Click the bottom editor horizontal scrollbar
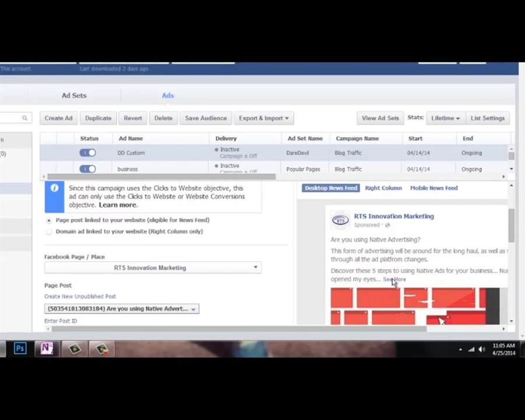525x420 pixels. (x=239, y=329)
